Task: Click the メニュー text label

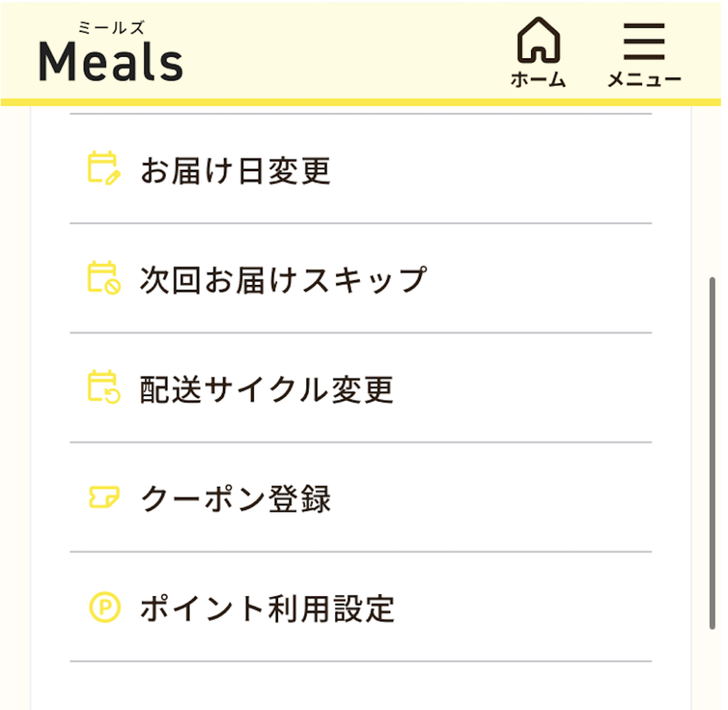Action: 644,80
